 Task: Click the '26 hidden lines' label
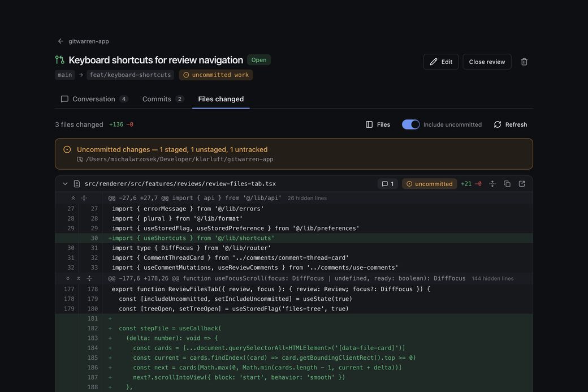coord(307,198)
